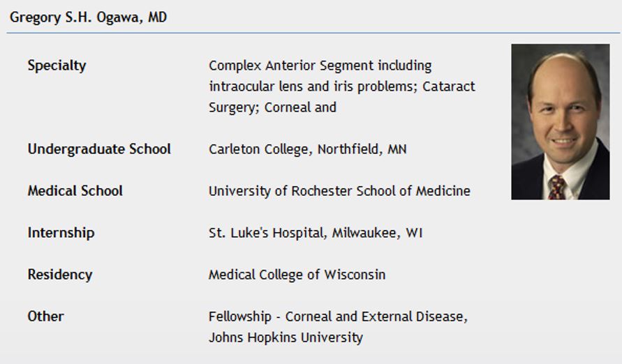
Task: Click St. Luke's Hospital, Milwaukee, WI text
Action: tap(316, 233)
